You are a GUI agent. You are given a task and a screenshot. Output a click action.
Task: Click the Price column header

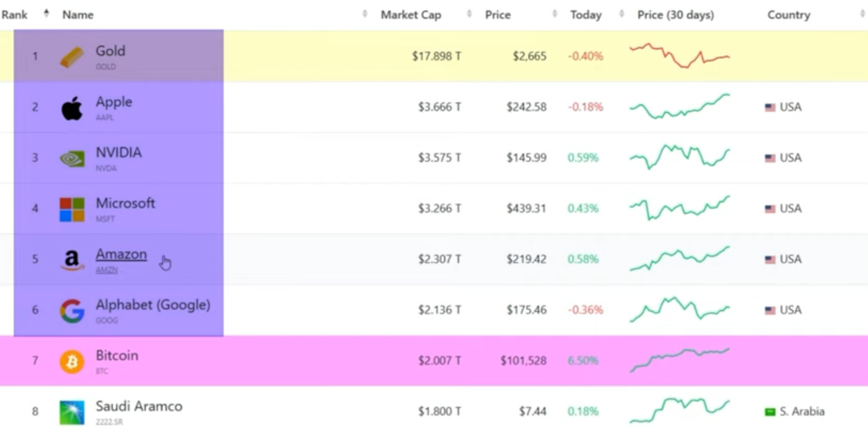498,15
